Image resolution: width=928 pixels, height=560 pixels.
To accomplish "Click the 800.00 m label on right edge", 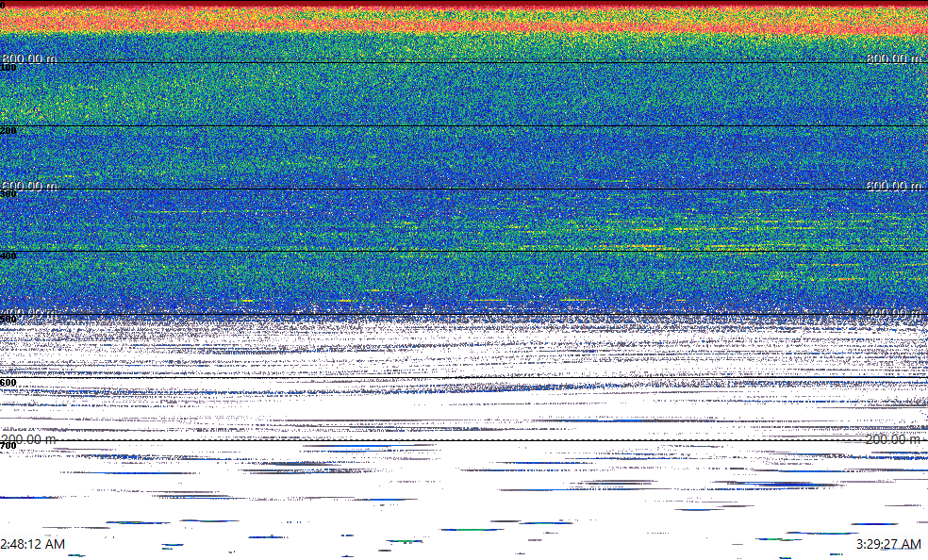I will click(x=894, y=58).
